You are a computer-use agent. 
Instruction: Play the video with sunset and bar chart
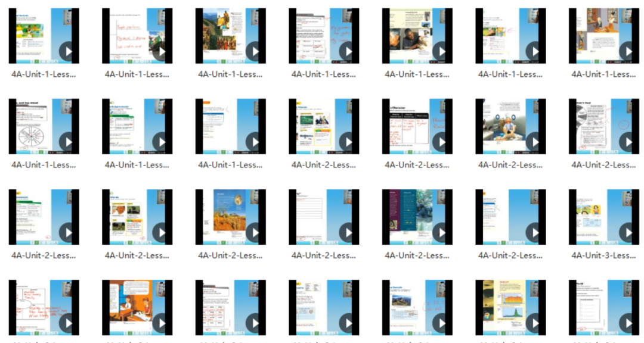click(534, 323)
